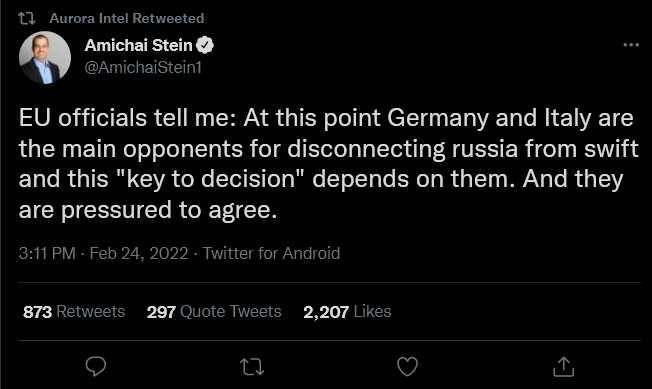This screenshot has width=652, height=389.
Task: Click the bold 2,207 likes number
Action: click(x=326, y=312)
